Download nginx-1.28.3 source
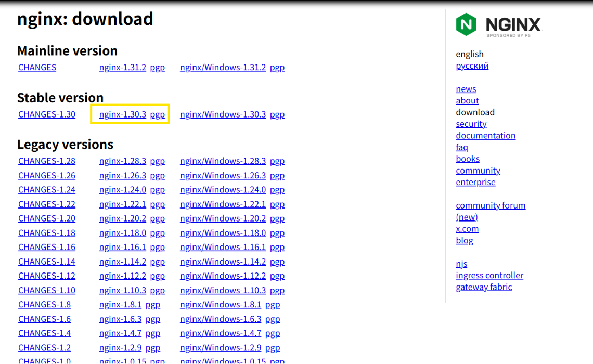The width and height of the screenshot is (593, 364). (x=123, y=161)
